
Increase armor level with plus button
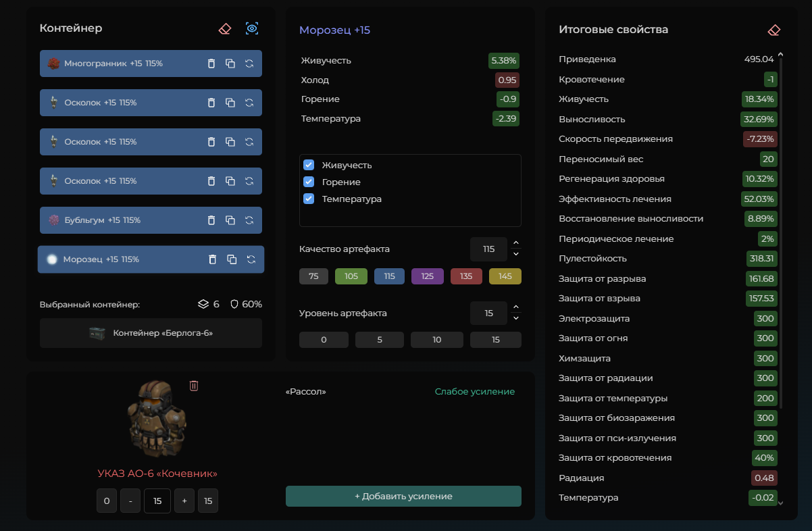pos(184,501)
